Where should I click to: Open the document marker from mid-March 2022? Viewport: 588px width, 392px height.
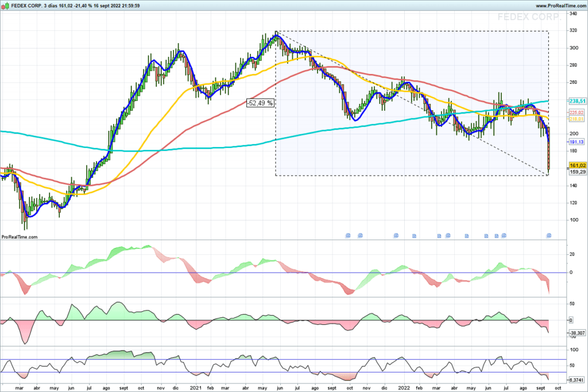[x=439, y=236]
